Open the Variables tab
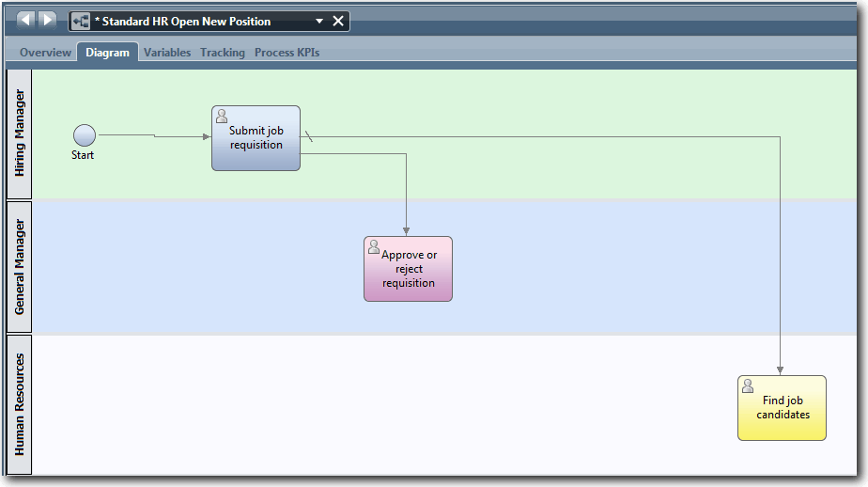The width and height of the screenshot is (868, 487). tap(167, 53)
